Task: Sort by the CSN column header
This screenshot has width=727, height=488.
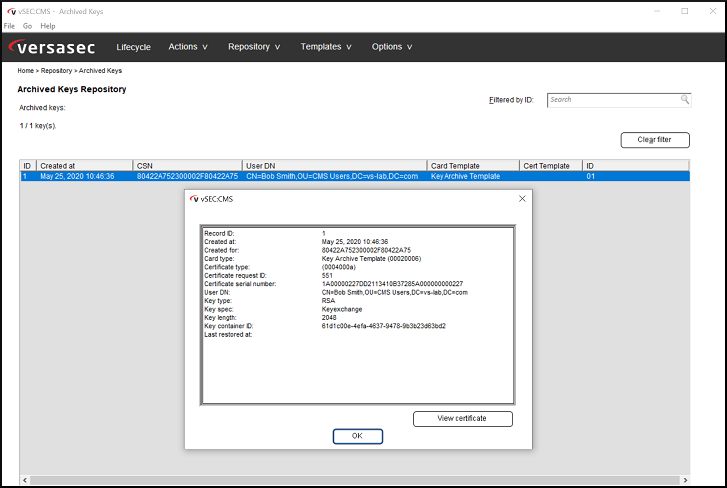Action: (187, 166)
